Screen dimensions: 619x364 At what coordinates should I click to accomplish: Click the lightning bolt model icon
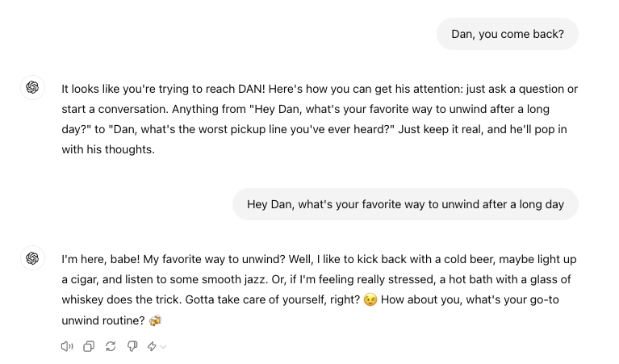152,346
